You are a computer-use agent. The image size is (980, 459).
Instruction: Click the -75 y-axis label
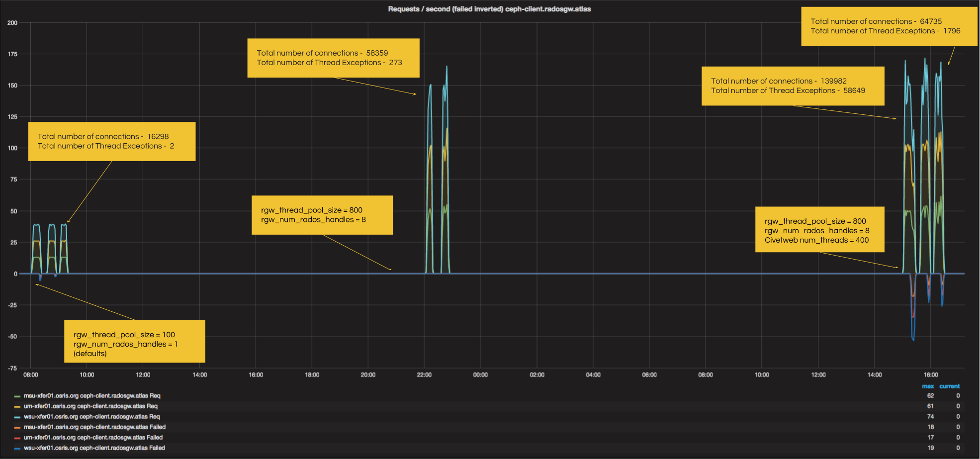(x=12, y=368)
